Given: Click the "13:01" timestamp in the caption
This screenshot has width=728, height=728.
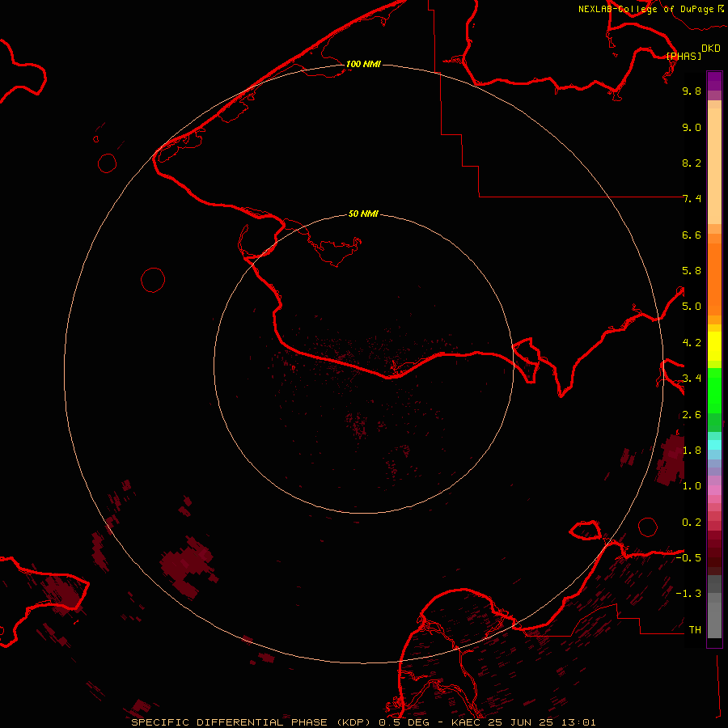Looking at the screenshot, I should coord(577,722).
